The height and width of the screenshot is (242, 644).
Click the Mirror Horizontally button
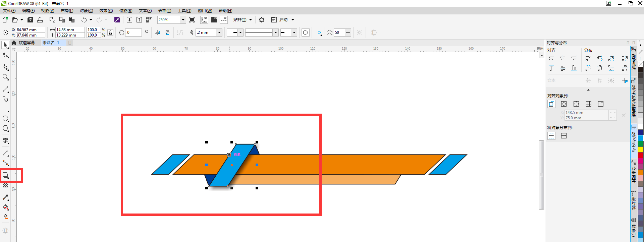157,33
